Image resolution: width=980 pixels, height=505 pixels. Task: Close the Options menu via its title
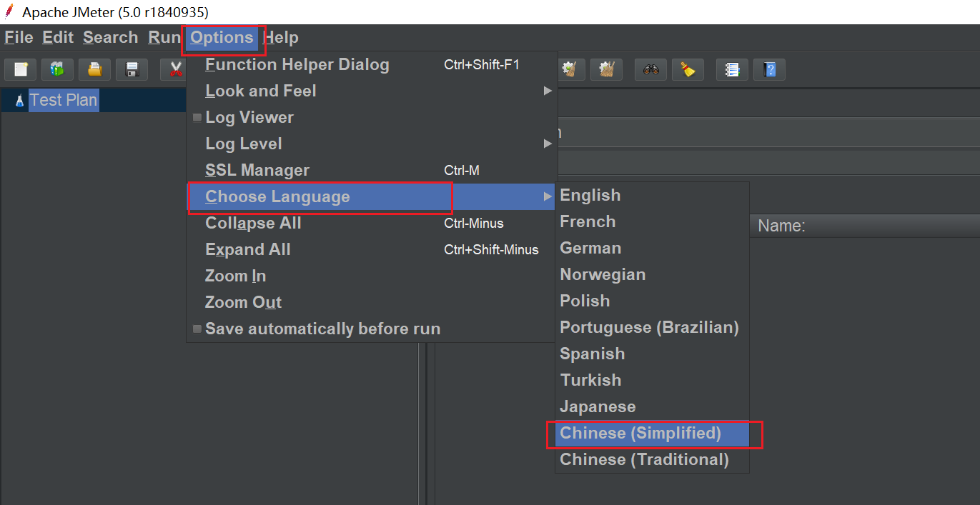click(222, 37)
